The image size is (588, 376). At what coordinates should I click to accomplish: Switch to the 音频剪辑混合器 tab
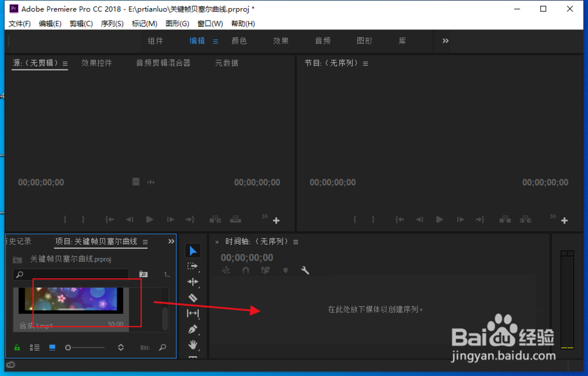click(163, 63)
